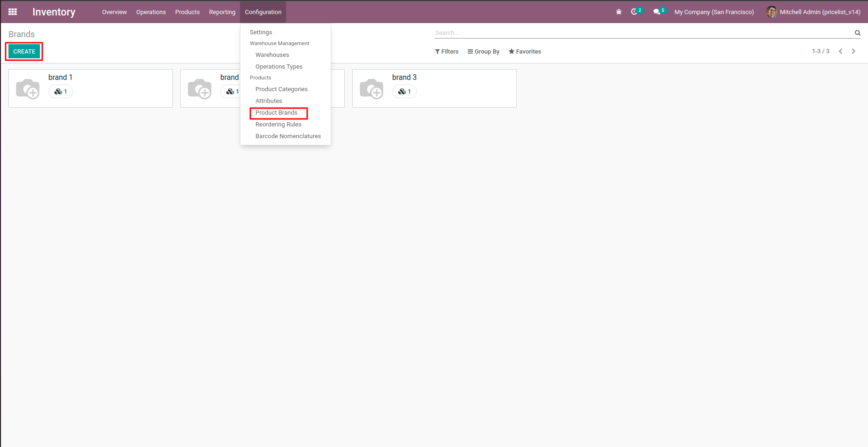This screenshot has width=868, height=447.
Task: Open brand 1 products count badge
Action: 61,92
